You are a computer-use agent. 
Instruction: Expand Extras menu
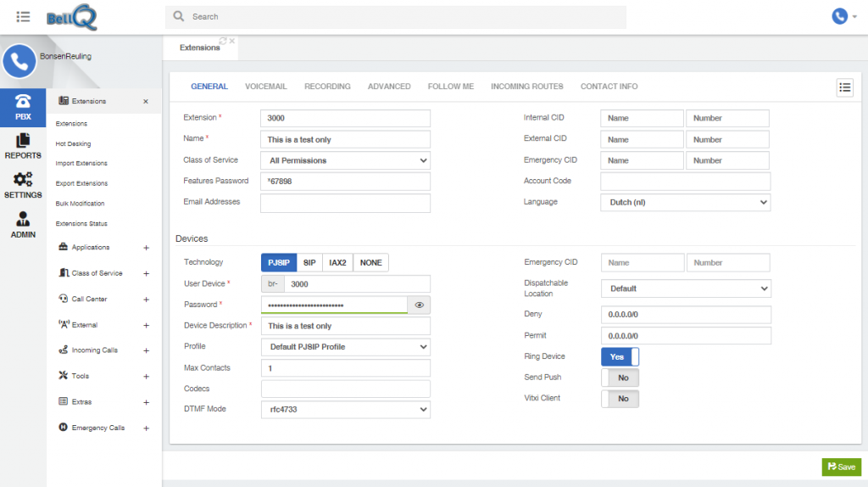(146, 402)
